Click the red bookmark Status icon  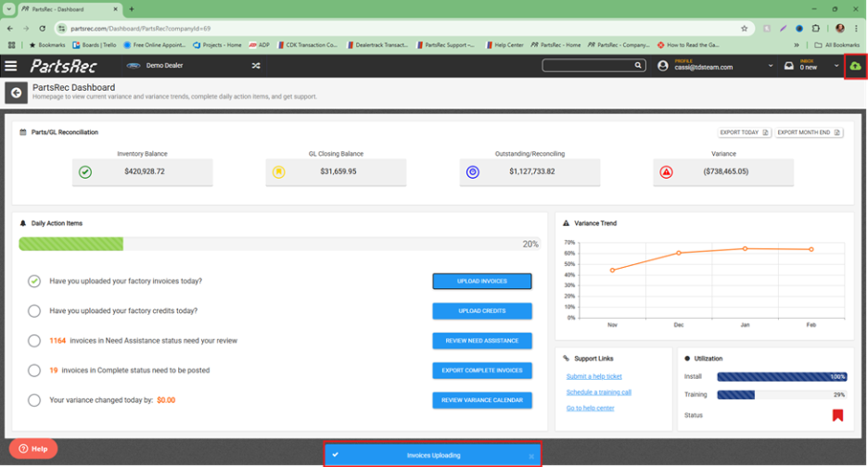coord(837,415)
